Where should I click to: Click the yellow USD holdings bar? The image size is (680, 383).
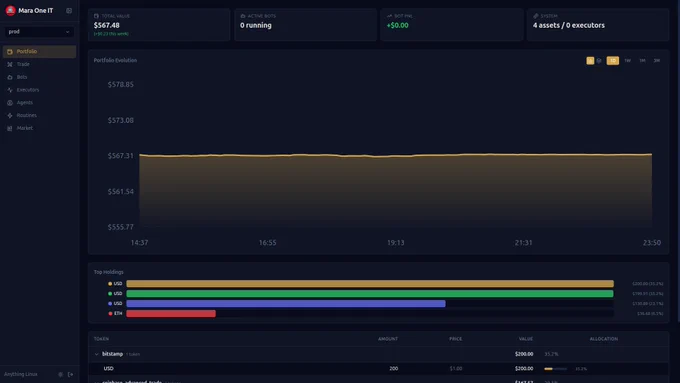pyautogui.click(x=370, y=284)
